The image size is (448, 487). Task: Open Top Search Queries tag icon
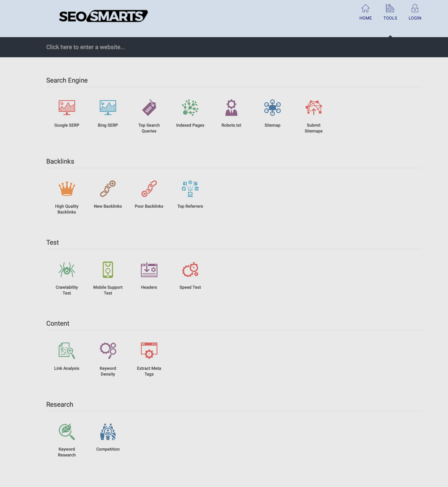click(149, 107)
